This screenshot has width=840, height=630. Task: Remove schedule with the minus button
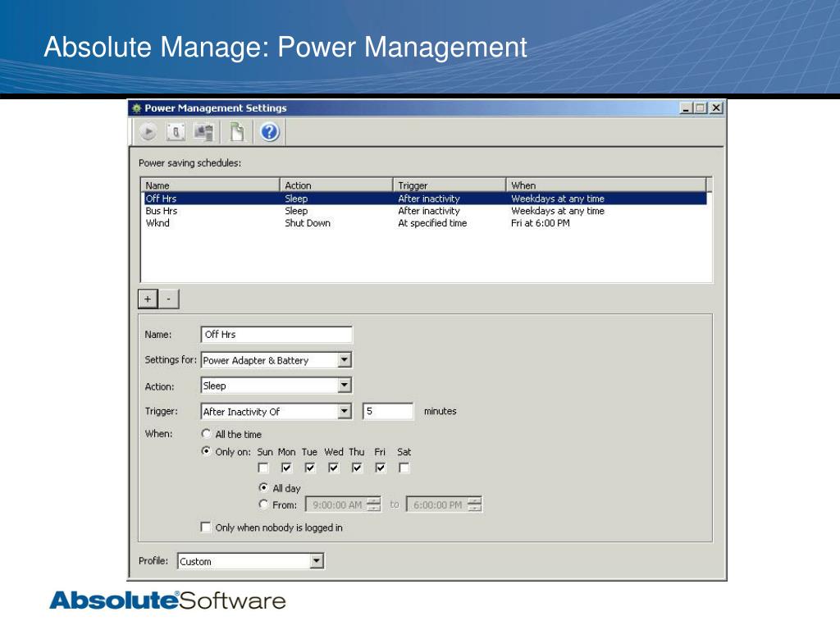[x=169, y=299]
